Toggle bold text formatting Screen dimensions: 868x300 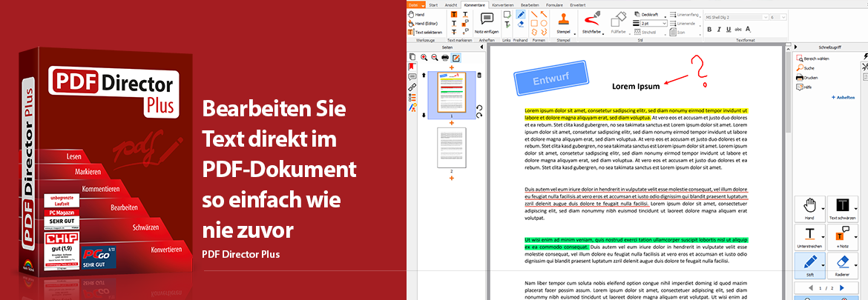pyautogui.click(x=709, y=30)
